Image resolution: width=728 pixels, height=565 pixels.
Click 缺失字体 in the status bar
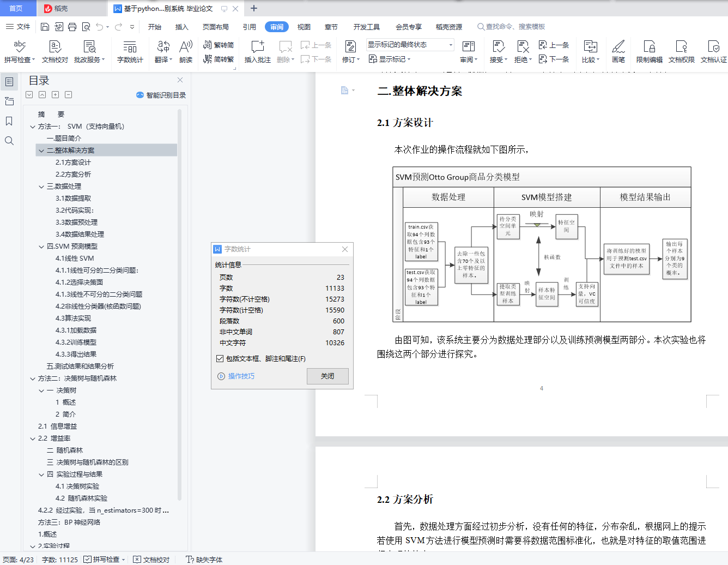204,560
